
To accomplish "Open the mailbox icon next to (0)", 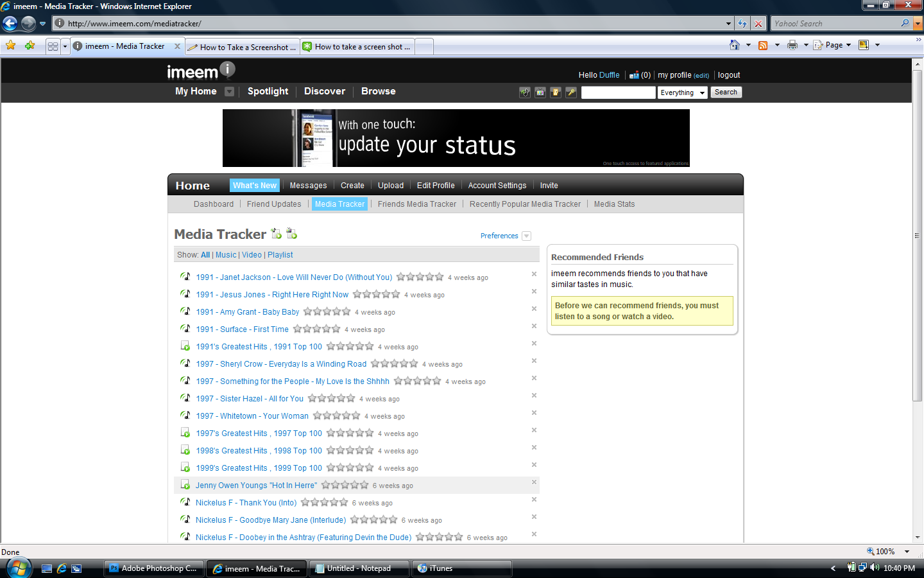I will 634,75.
